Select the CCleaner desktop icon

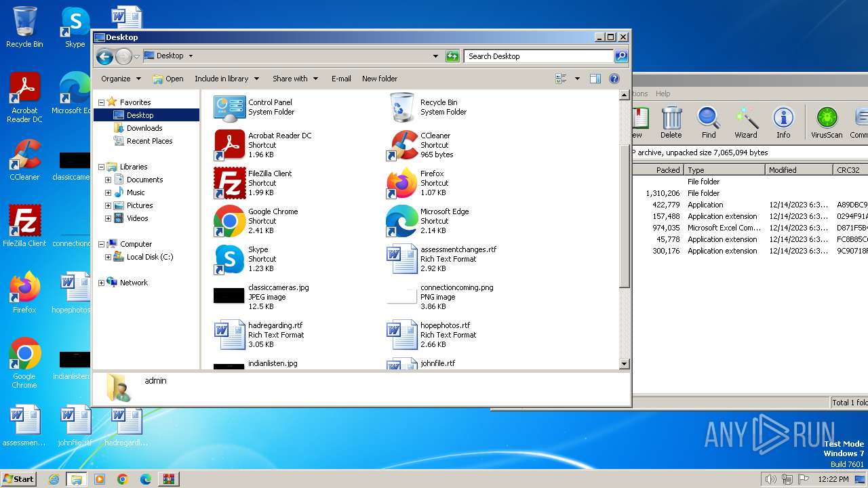[x=24, y=160]
